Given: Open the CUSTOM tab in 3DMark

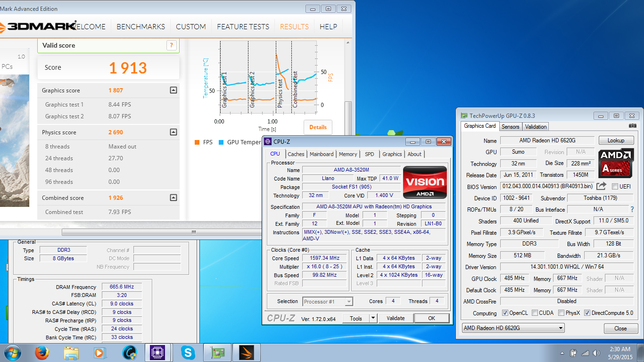Looking at the screenshot, I should [191, 27].
